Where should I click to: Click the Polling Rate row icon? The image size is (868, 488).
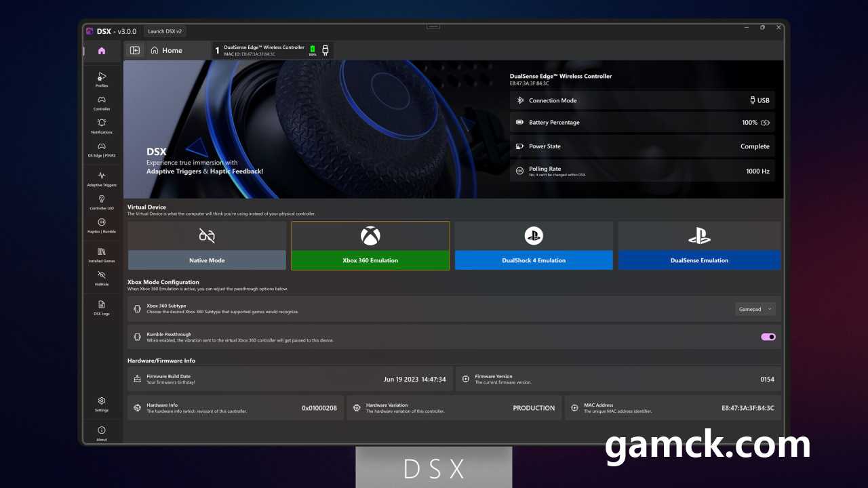tap(520, 171)
